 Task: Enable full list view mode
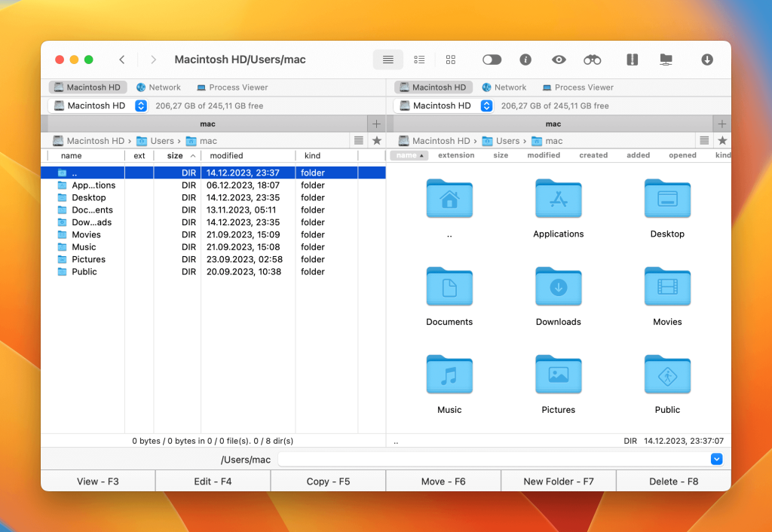[388, 60]
